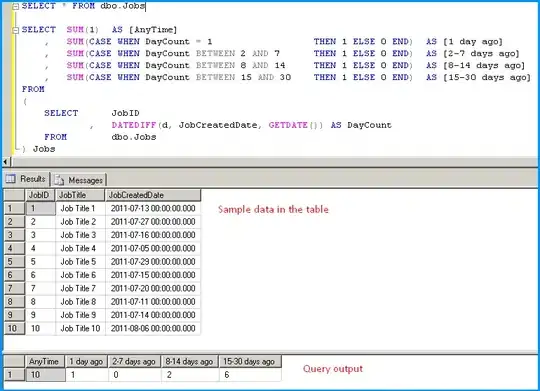Viewport: 540px width, 391px height.
Task: Select the top-left corner of Jobs grid
Action: point(14,195)
